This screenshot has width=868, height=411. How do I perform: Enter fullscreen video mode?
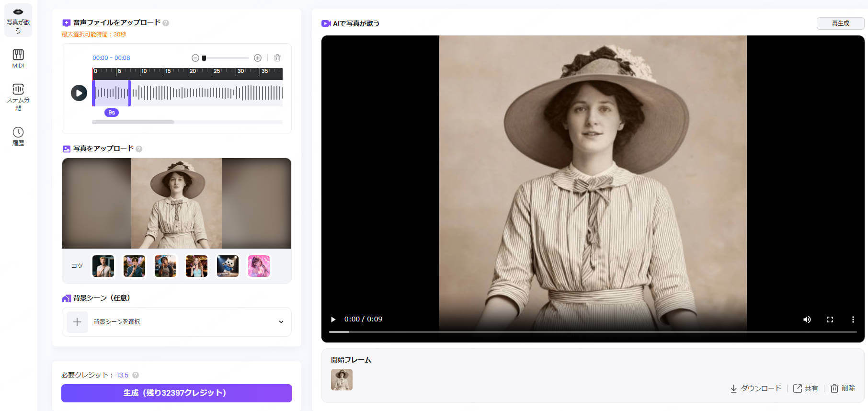(x=830, y=320)
